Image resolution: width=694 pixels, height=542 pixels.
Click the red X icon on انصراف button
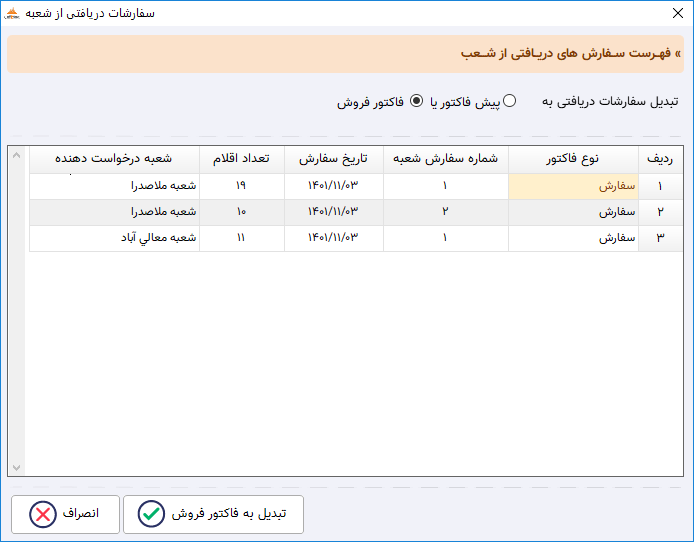[43, 515]
